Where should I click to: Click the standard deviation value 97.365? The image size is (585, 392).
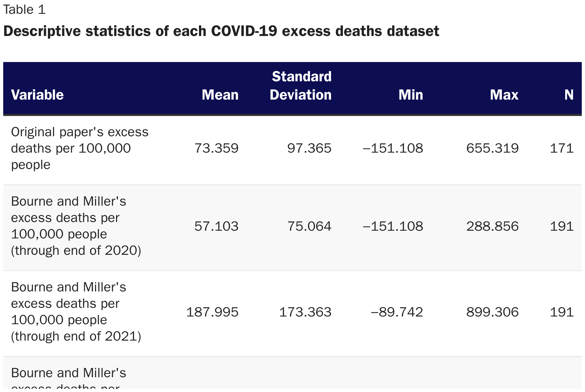coord(309,148)
